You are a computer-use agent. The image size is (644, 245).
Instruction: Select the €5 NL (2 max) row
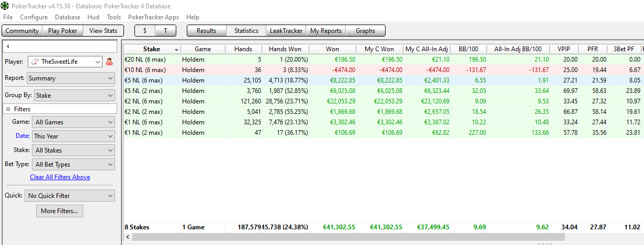coord(383,91)
